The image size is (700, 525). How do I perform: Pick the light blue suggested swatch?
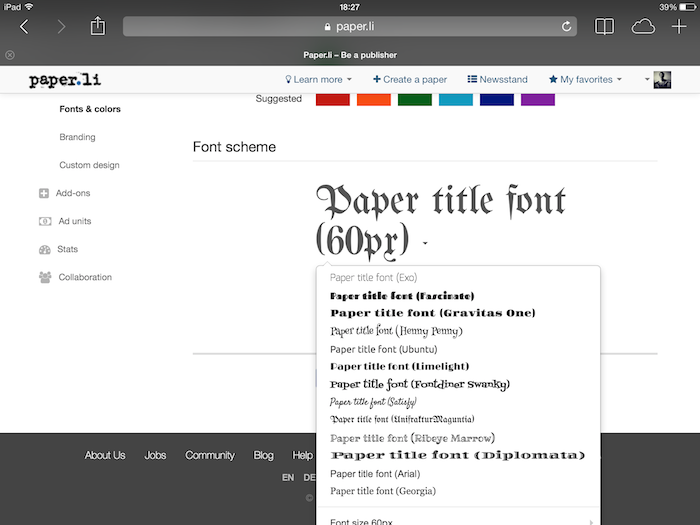(x=456, y=100)
